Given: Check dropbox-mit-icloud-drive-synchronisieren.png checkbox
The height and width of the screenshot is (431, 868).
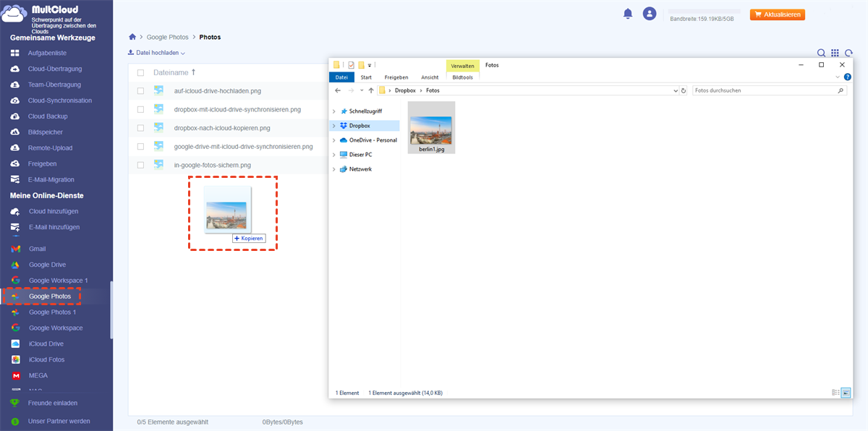Looking at the screenshot, I should [x=140, y=110].
